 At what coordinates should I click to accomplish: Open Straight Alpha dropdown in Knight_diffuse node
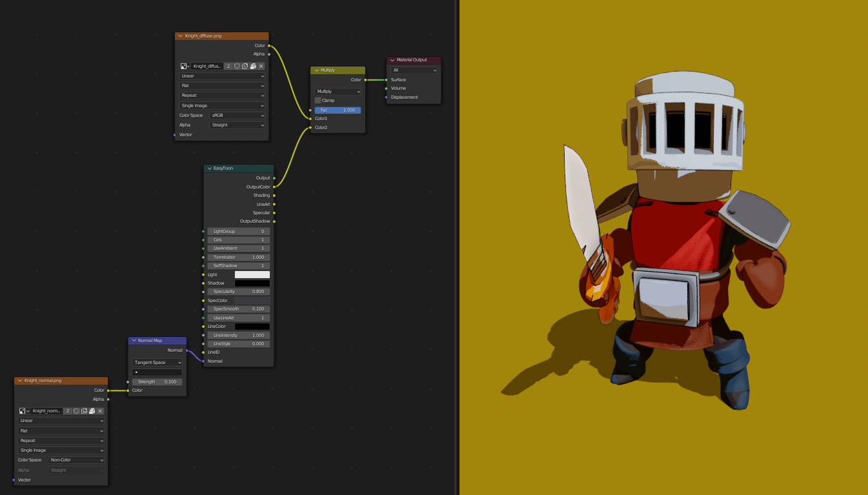coord(237,125)
